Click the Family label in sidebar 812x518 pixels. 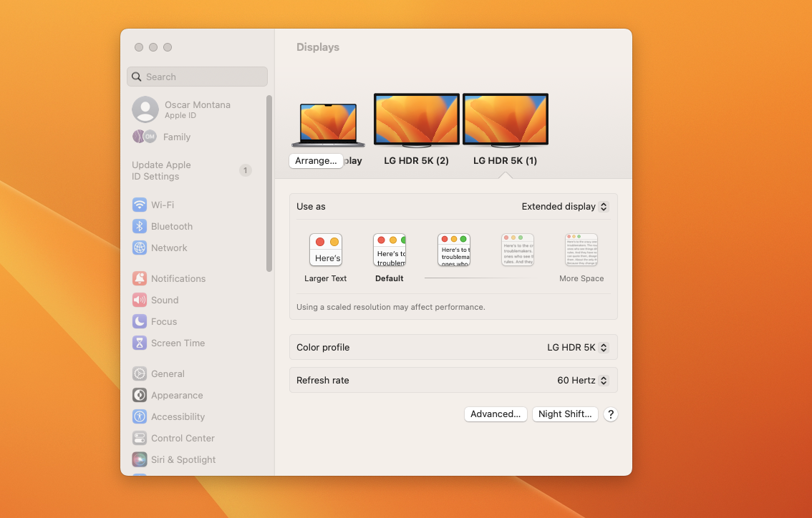[177, 137]
